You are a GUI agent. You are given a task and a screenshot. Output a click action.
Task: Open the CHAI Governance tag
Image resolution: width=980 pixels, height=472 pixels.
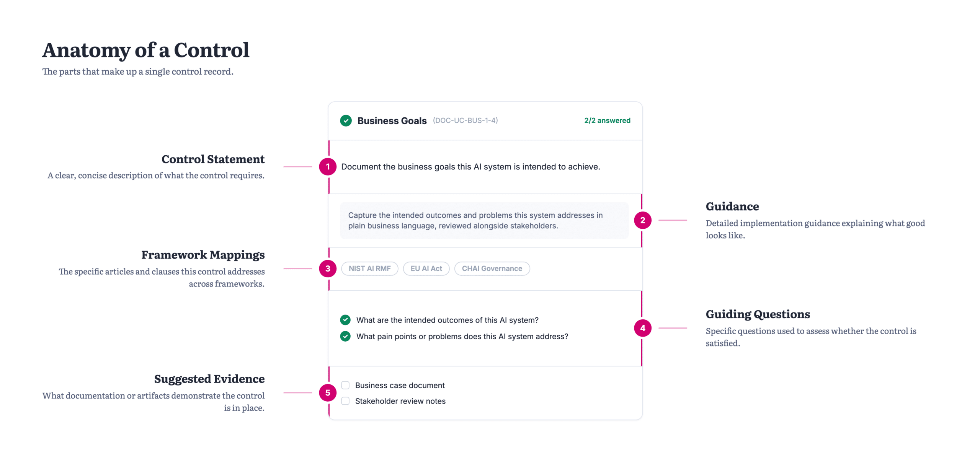[x=492, y=269]
